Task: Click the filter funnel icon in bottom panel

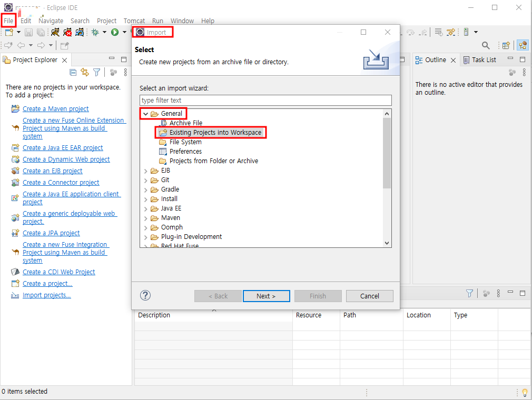Action: [469, 293]
